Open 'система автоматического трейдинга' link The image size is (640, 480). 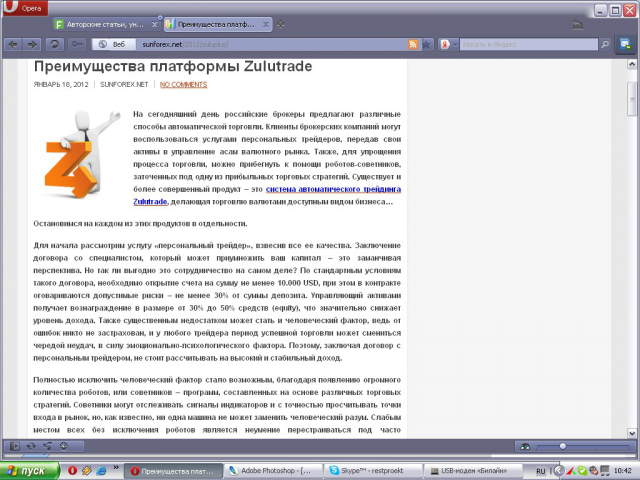pyautogui.click(x=333, y=189)
